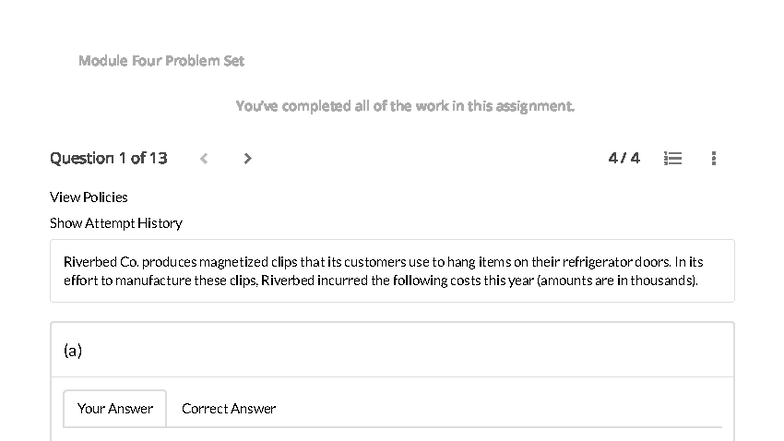Click the Question 1 of 13 label
Screen dimensions: 784x441
(x=109, y=158)
